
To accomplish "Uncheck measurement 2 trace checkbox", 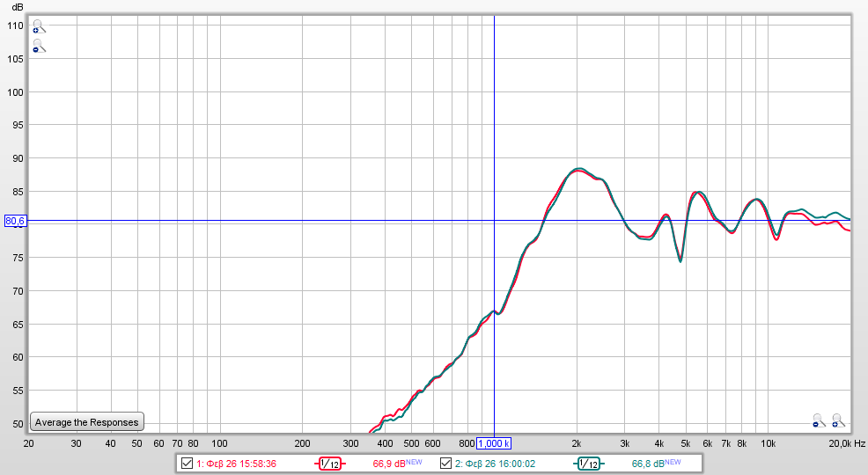I will [x=445, y=464].
